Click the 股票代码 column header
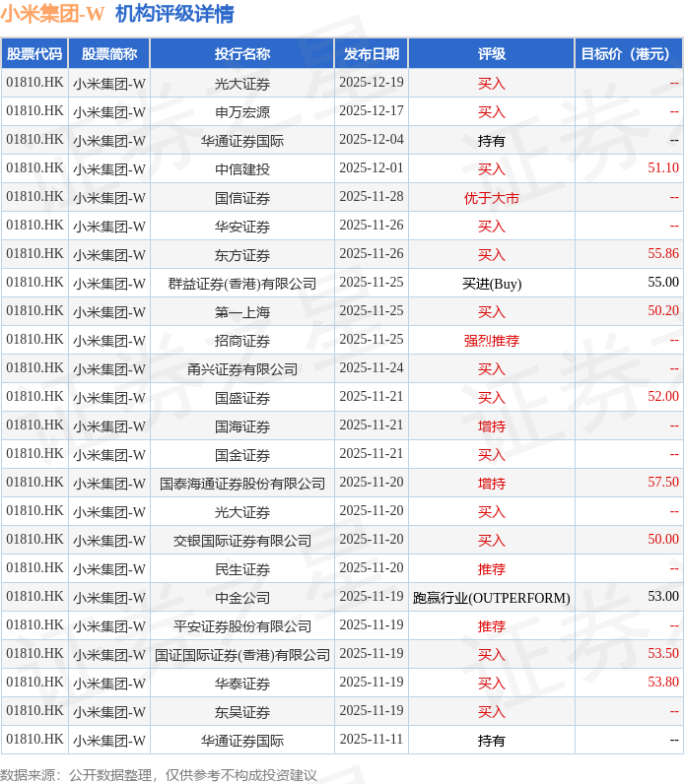This screenshot has width=684, height=784. point(34,53)
